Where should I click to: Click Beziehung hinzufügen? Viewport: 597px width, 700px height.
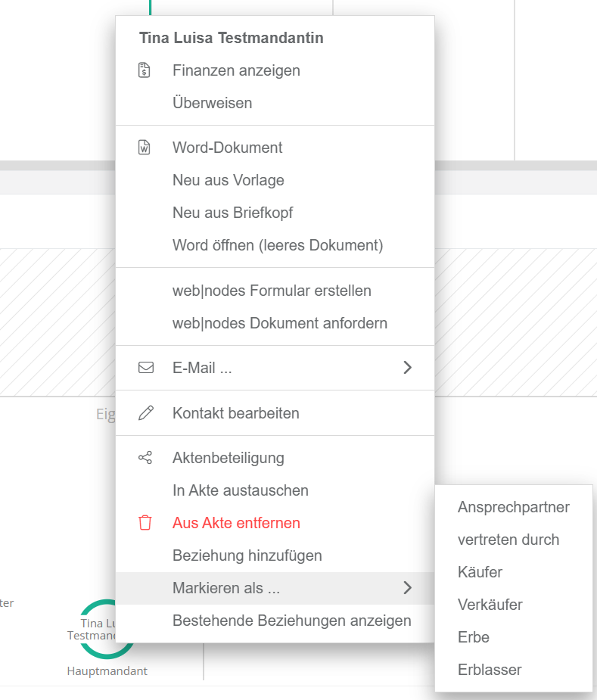(x=247, y=555)
